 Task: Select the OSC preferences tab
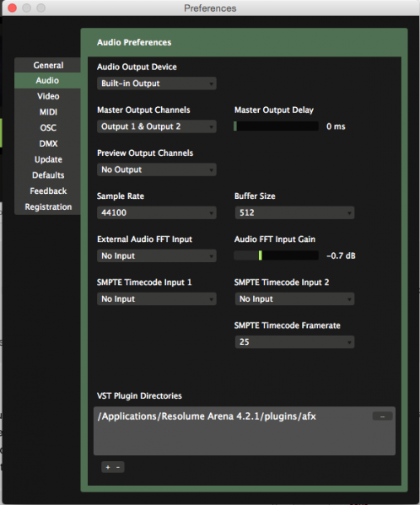(x=48, y=128)
